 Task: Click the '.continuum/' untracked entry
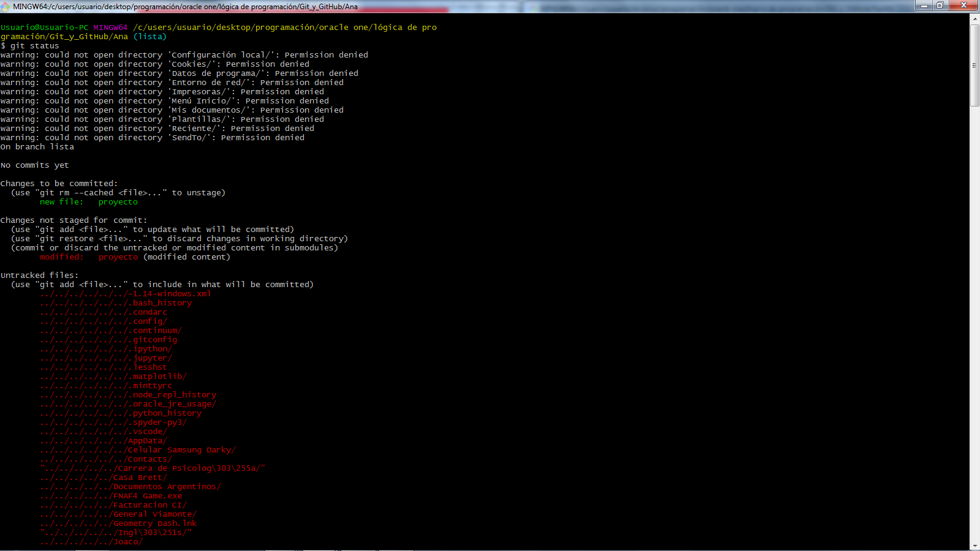point(111,331)
